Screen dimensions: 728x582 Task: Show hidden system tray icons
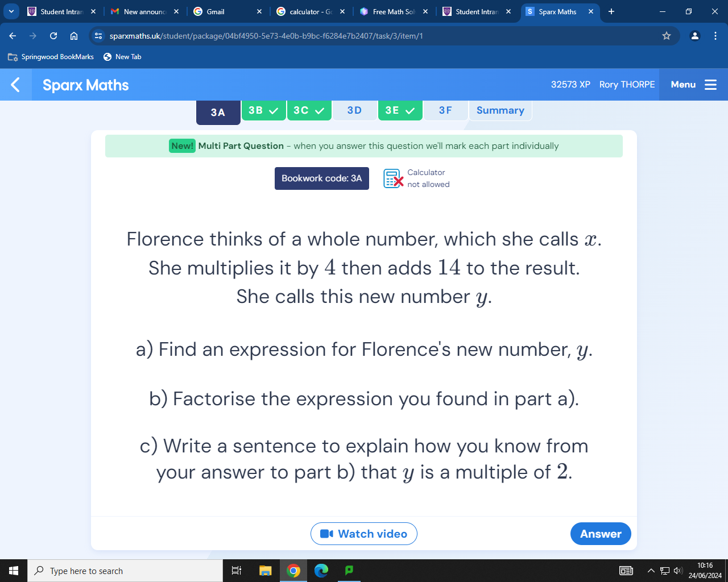click(x=650, y=570)
